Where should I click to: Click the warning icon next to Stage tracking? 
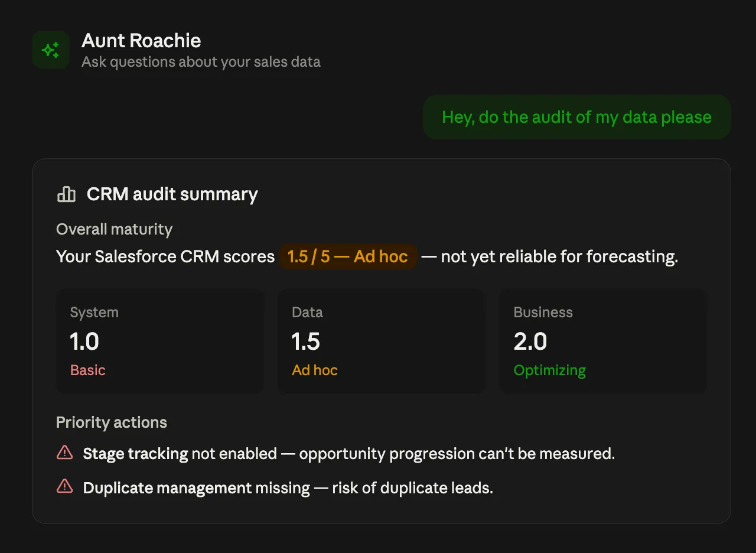tap(64, 453)
